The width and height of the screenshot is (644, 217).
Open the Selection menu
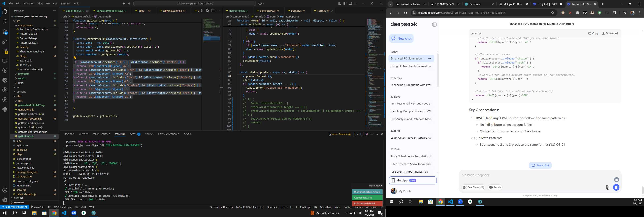coord(29,3)
